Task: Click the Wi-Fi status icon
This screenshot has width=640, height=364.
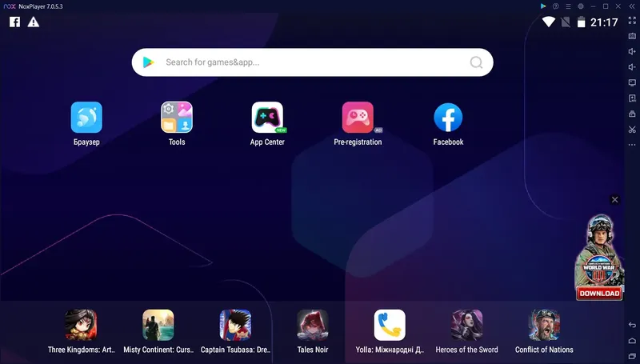Action: click(x=549, y=22)
